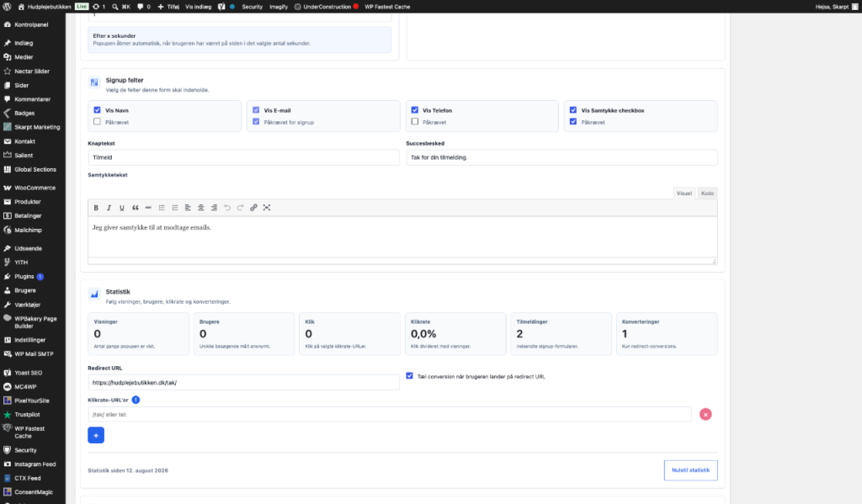Click into the Samtykketekst editor text area

pyautogui.click(x=402, y=236)
